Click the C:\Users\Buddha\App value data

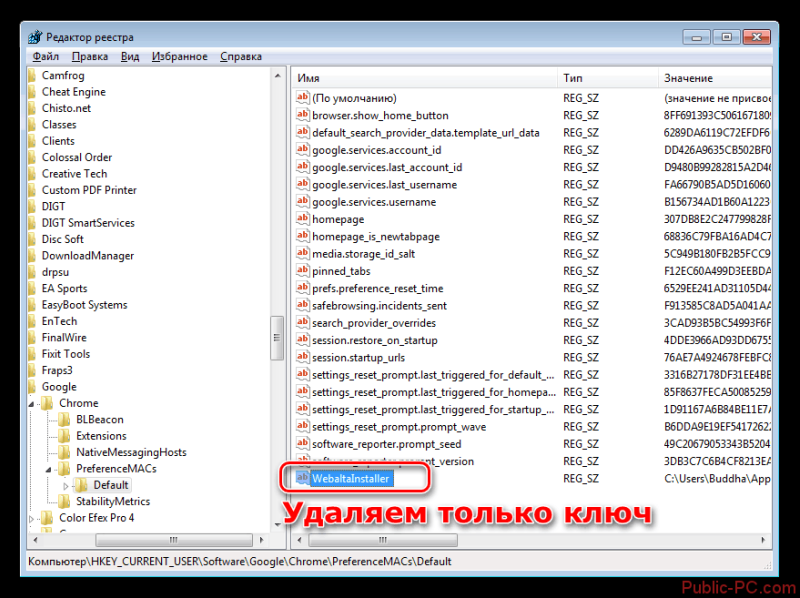point(717,479)
